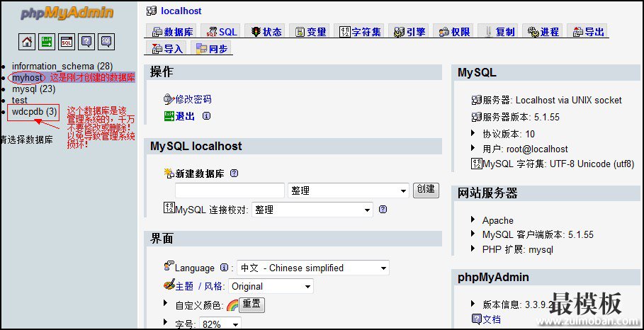The image size is (644, 330).
Task: Open the 数据库 tab
Action: pyautogui.click(x=172, y=31)
